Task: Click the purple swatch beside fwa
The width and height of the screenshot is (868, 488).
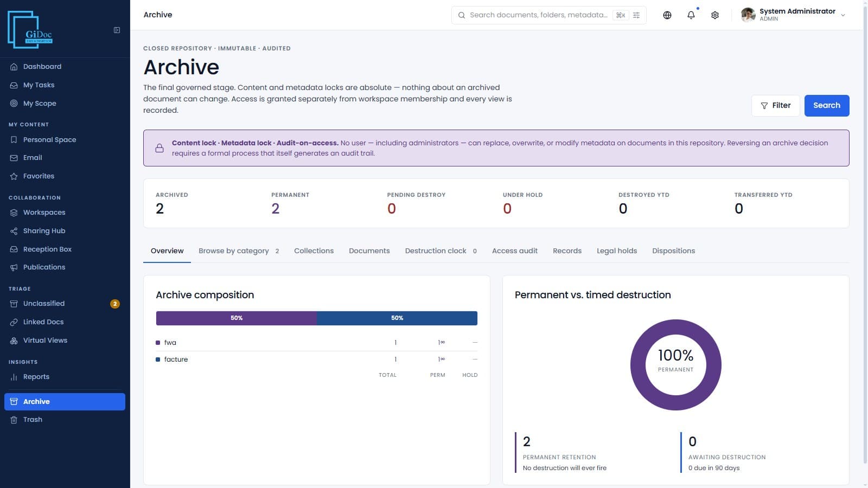Action: (158, 343)
